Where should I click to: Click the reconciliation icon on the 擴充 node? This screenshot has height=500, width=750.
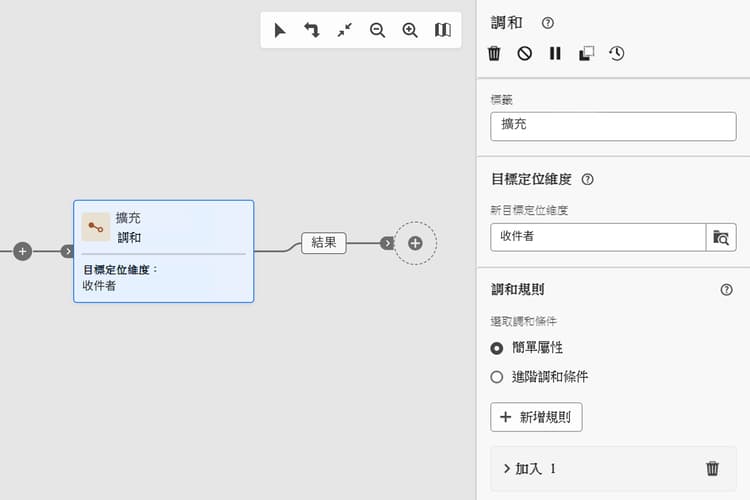pos(96,227)
